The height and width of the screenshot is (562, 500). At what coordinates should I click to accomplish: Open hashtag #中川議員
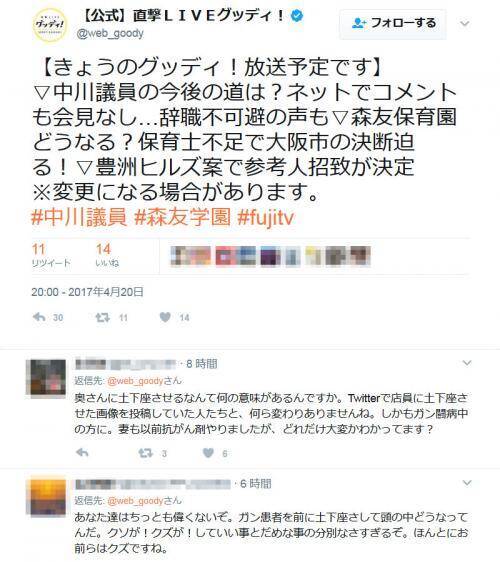[x=79, y=217]
